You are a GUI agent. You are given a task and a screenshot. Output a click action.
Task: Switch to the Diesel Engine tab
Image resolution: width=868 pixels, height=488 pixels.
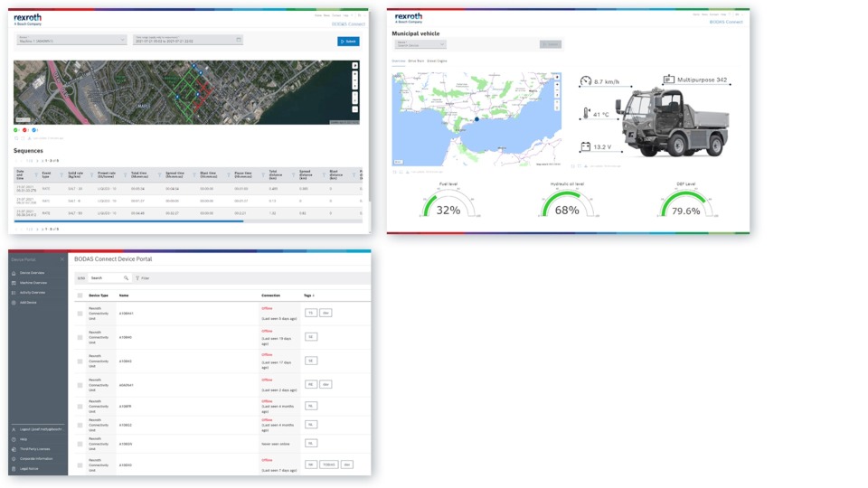click(437, 61)
